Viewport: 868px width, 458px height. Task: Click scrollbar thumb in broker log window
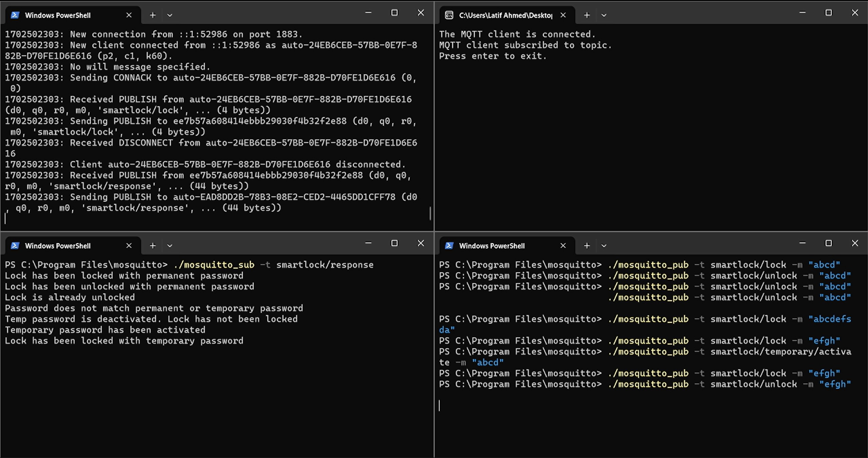tap(430, 214)
